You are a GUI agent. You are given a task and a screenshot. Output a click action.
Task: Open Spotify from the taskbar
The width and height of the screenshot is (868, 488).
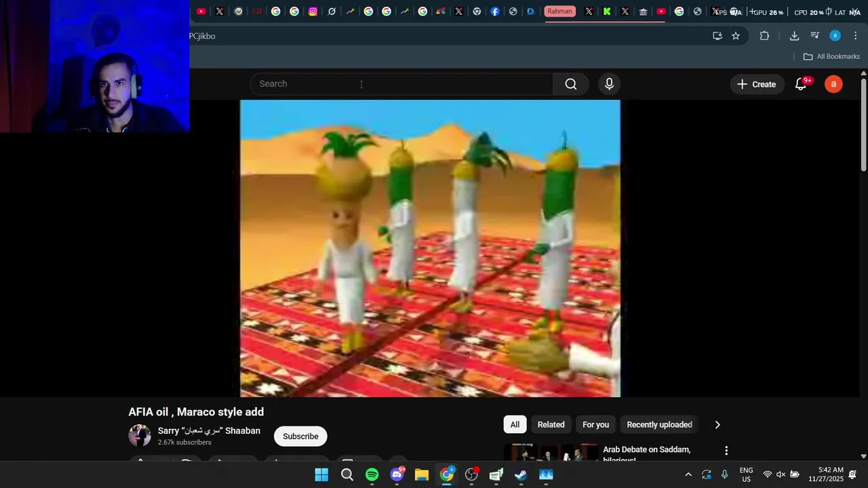click(x=372, y=474)
